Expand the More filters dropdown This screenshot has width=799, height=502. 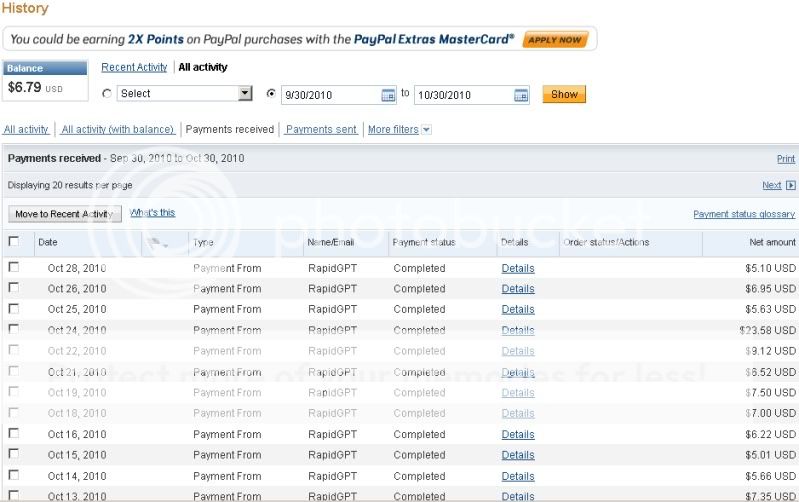pos(399,130)
